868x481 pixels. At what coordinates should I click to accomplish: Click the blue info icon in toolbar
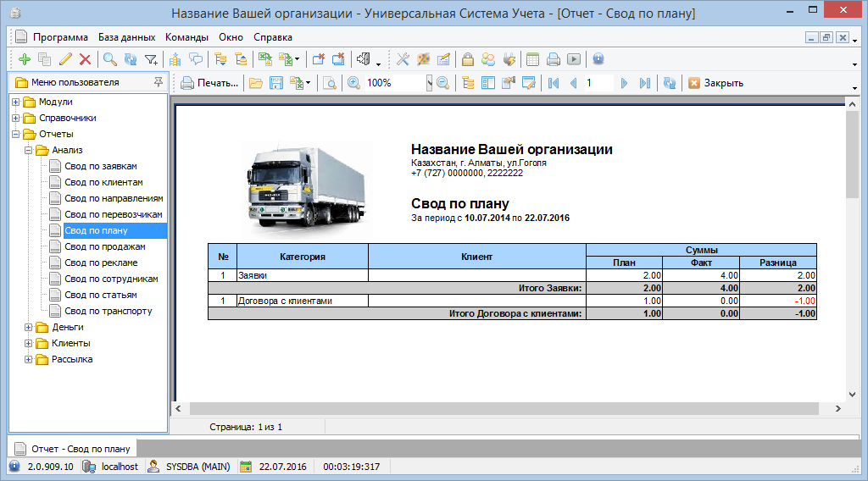[598, 59]
